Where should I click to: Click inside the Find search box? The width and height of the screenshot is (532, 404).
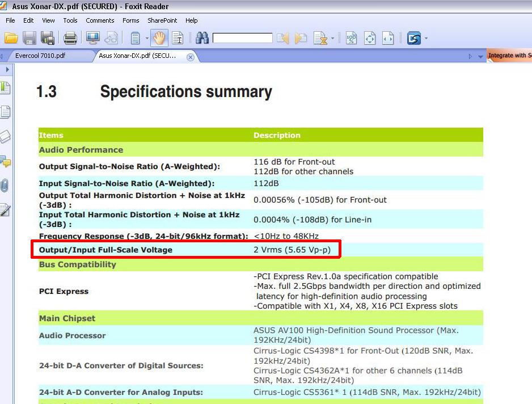coord(242,39)
